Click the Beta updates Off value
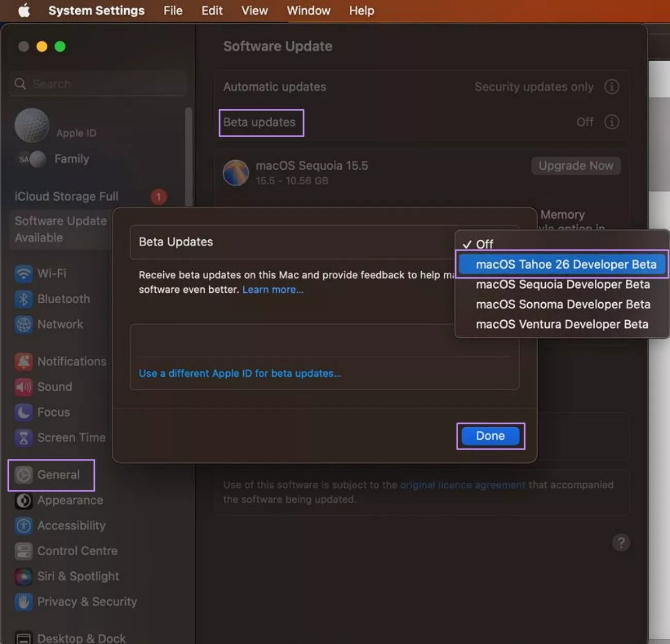The height and width of the screenshot is (644, 670). pyautogui.click(x=585, y=122)
